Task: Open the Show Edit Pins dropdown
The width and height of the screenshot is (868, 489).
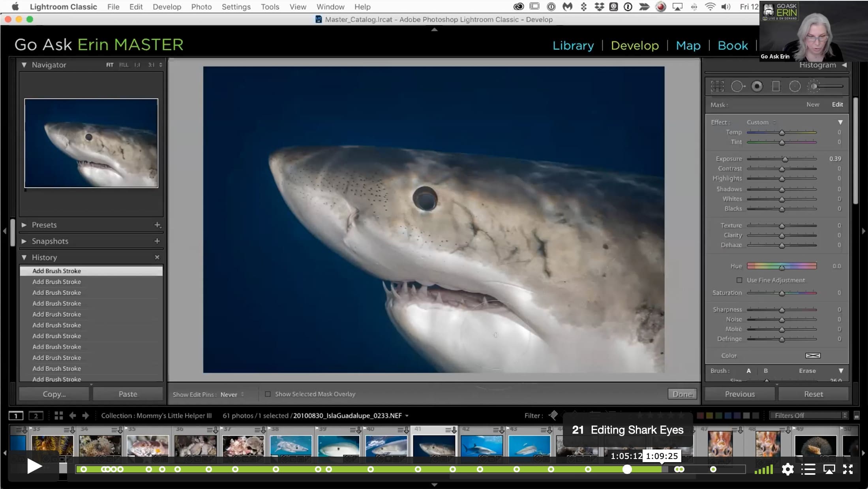Action: pyautogui.click(x=232, y=394)
